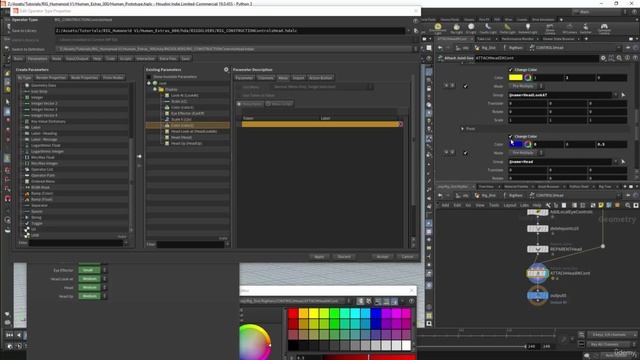
Task: Open second Mode Pre Multiply dropdown
Action: tap(526, 153)
